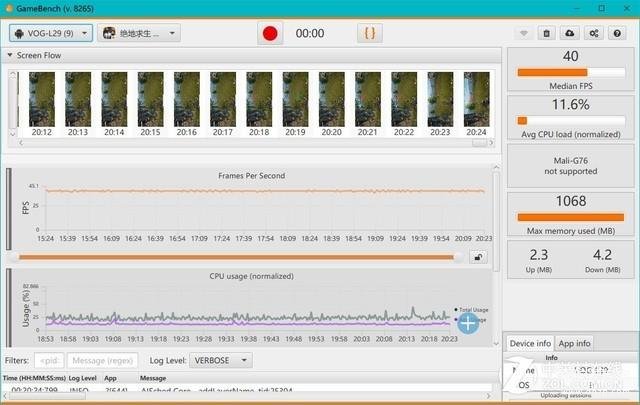Click the rightmost toolbar icon beside gears

click(618, 33)
